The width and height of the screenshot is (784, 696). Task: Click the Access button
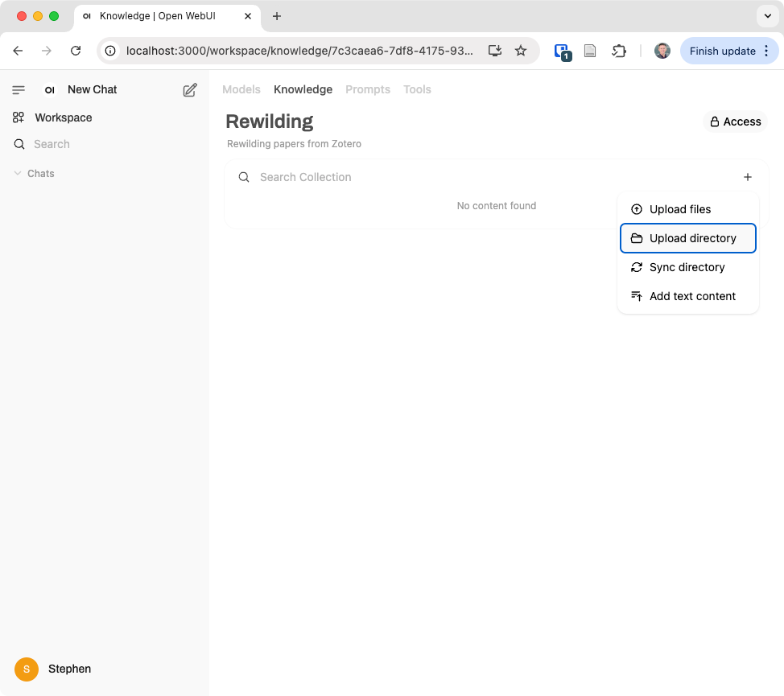[x=734, y=121]
